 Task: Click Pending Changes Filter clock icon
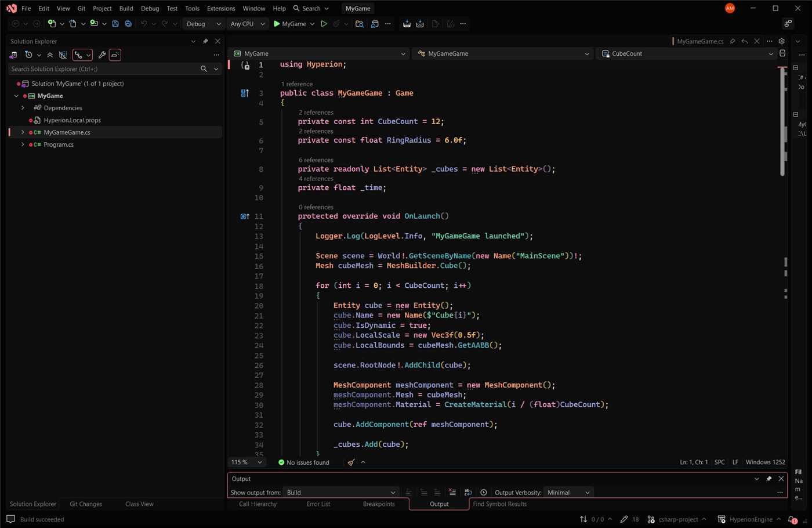click(x=28, y=55)
